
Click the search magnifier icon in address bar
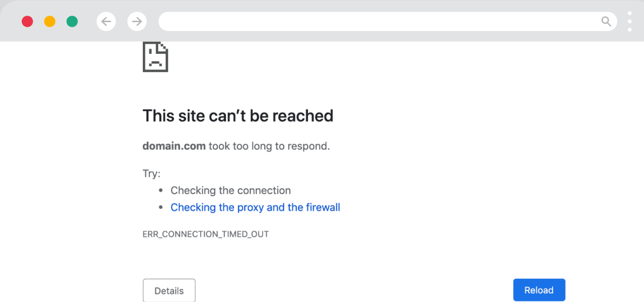(606, 21)
